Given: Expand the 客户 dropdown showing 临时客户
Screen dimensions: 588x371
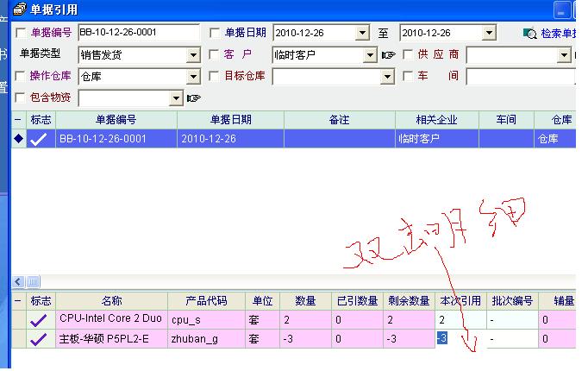Looking at the screenshot, I should (369, 55).
